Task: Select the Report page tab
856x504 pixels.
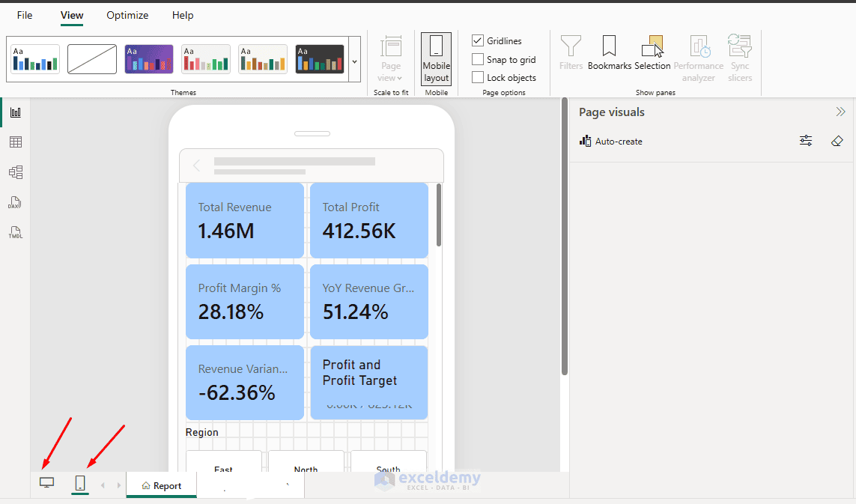Action: pos(162,485)
